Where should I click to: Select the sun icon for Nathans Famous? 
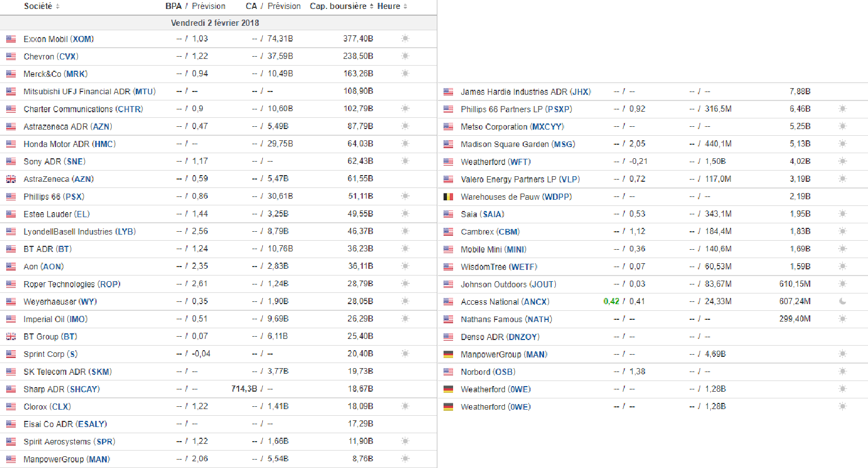point(842,319)
